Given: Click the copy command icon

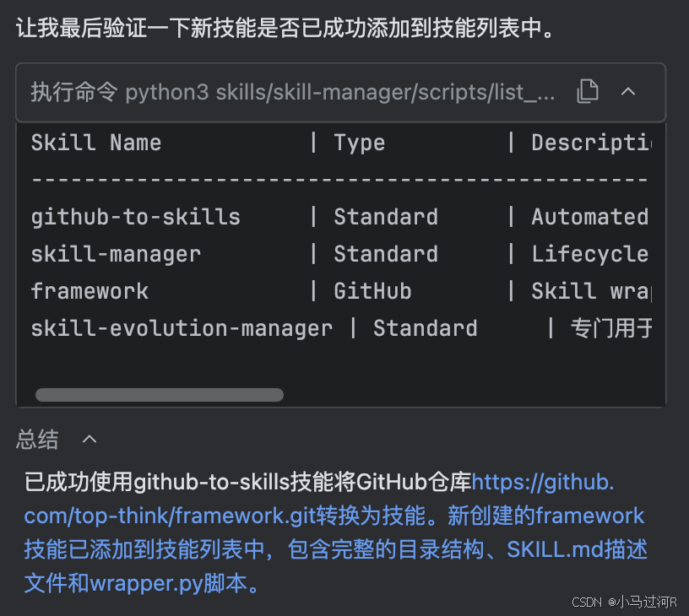Looking at the screenshot, I should (587, 92).
